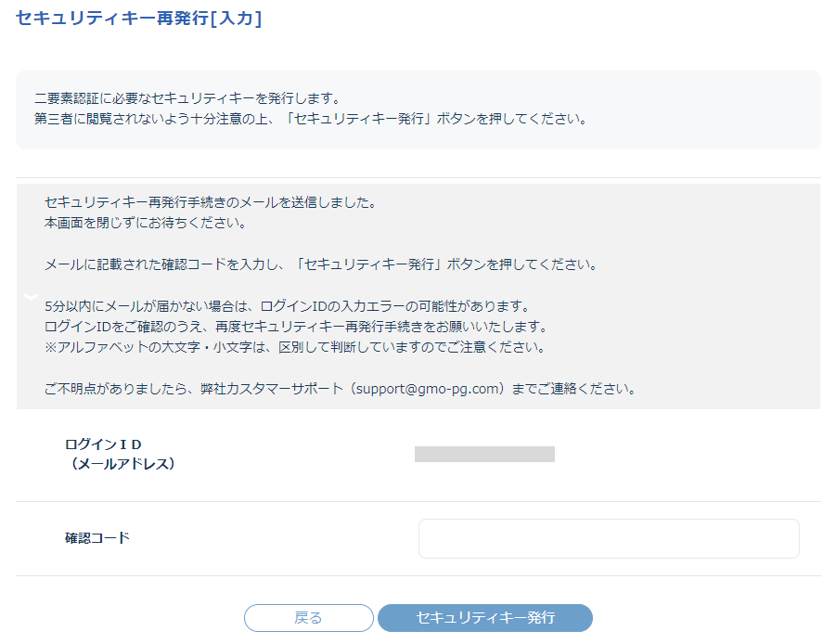The height and width of the screenshot is (644, 836).
Task: Click the masked login ID value
Action: point(484,454)
